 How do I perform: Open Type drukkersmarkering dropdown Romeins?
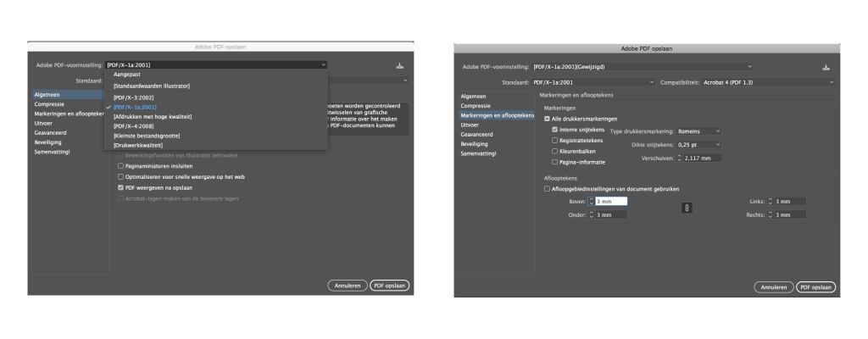698,131
